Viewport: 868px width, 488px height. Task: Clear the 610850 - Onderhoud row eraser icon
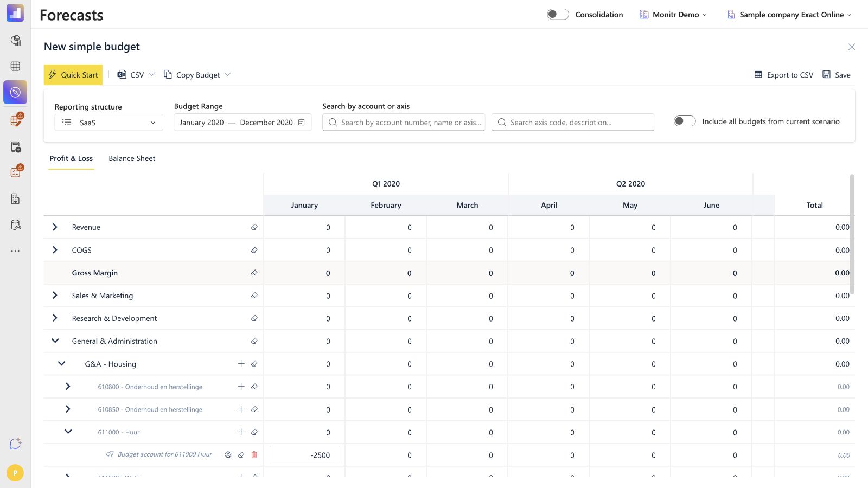tap(254, 409)
